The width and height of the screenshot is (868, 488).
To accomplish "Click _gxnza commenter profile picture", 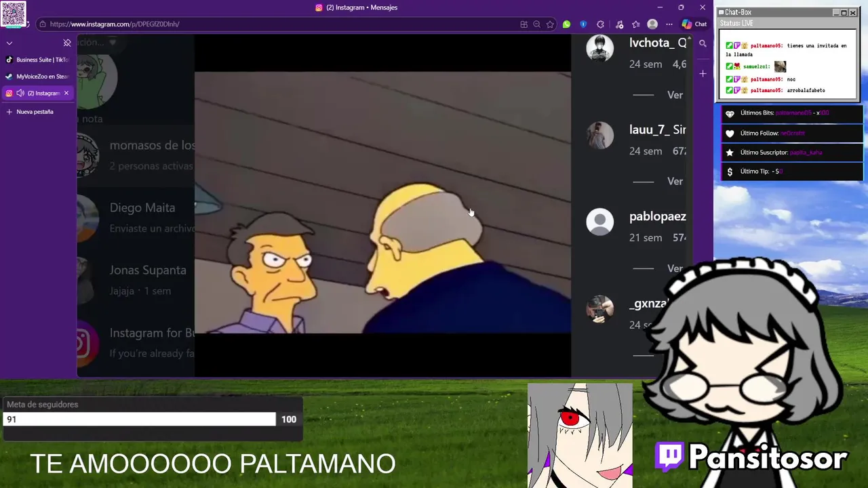I will pyautogui.click(x=600, y=308).
